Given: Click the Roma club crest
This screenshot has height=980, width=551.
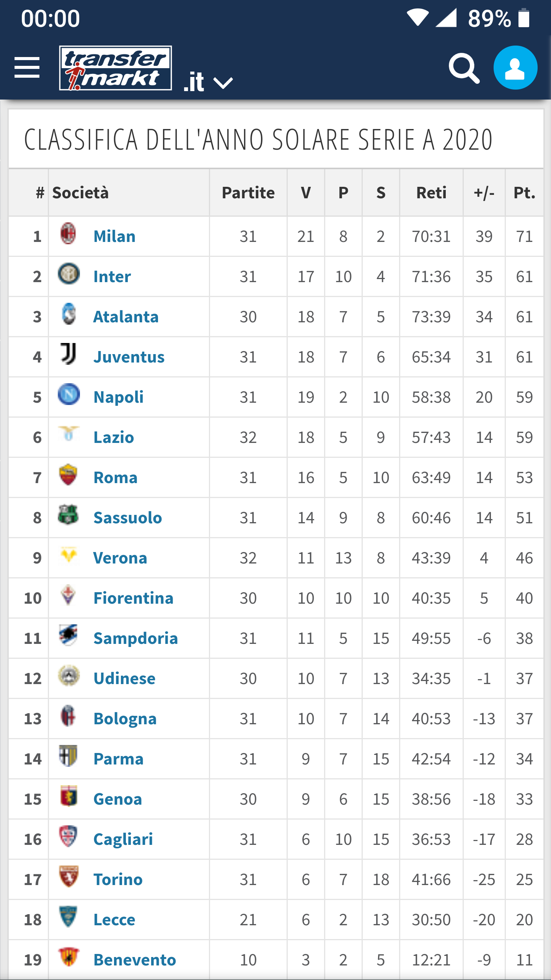Looking at the screenshot, I should coord(68,475).
